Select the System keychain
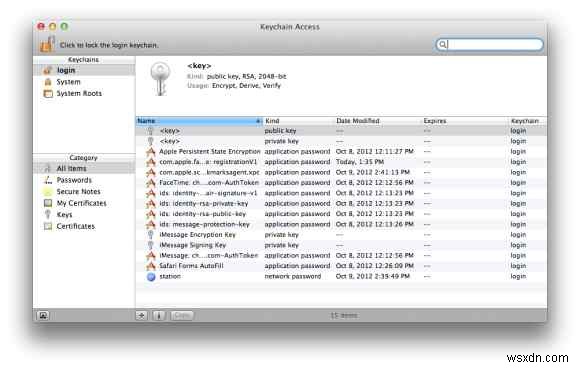This screenshot has width=580, height=368. point(84,82)
